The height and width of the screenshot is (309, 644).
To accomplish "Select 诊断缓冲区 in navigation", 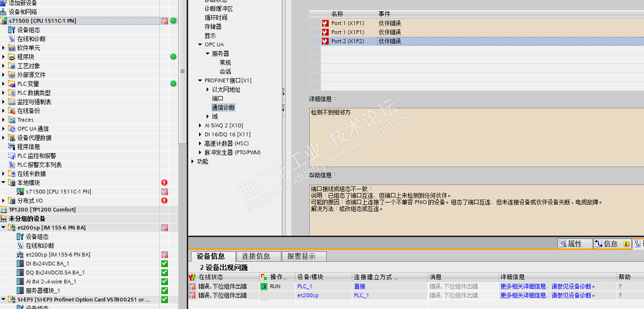I will pyautogui.click(x=218, y=9).
